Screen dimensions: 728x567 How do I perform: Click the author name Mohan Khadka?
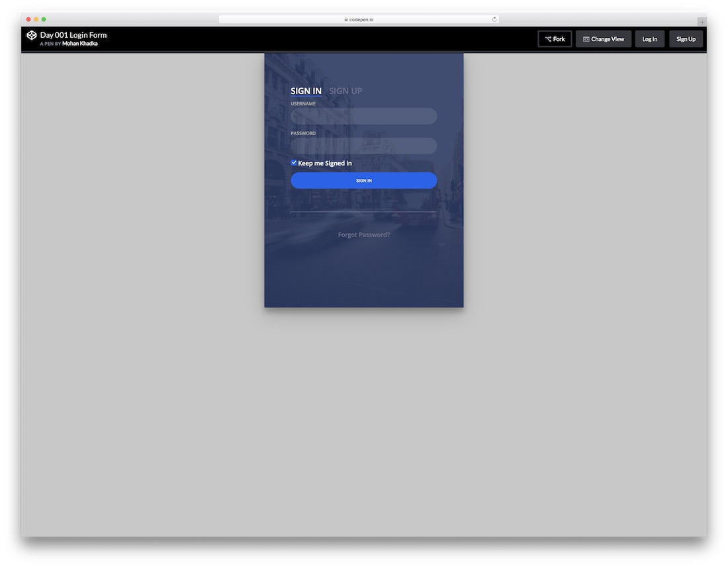[x=79, y=43]
